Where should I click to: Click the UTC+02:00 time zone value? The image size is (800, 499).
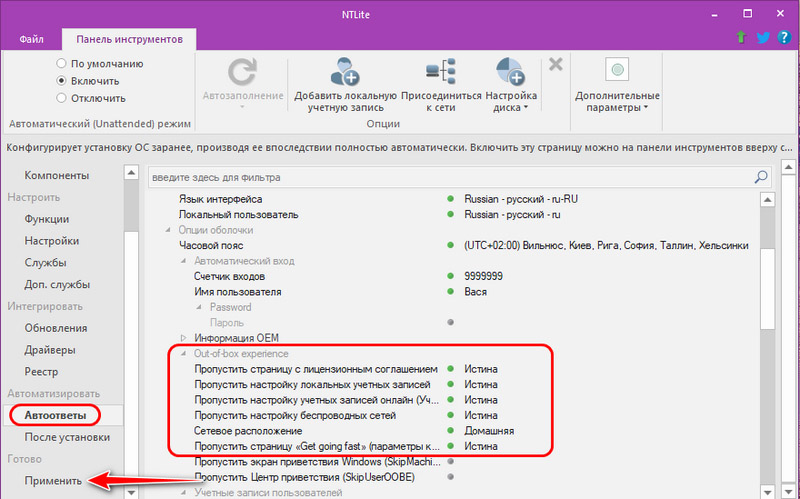[x=606, y=245]
